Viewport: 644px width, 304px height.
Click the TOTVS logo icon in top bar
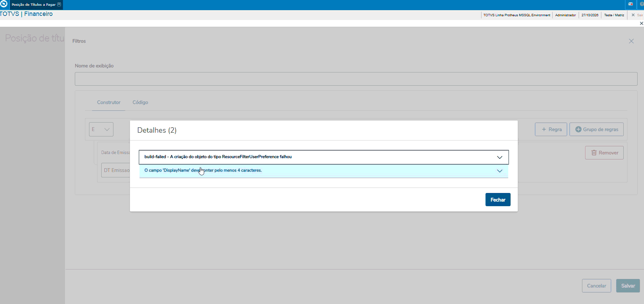tap(4, 4)
